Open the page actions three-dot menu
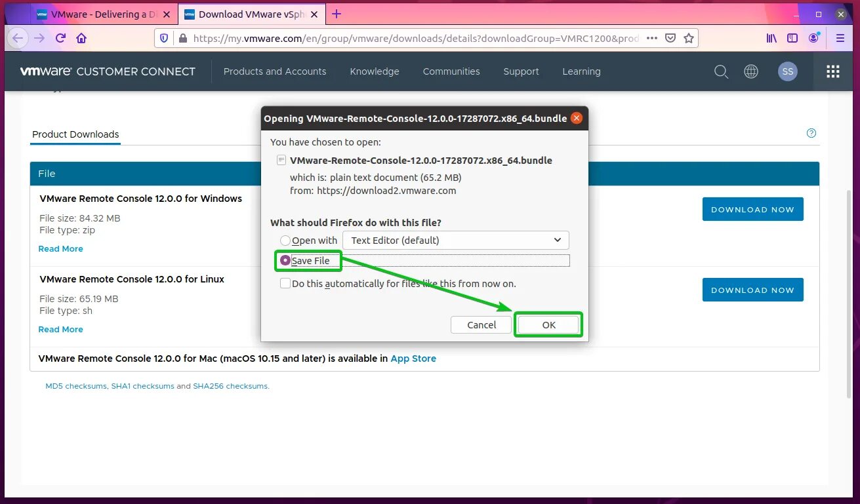The width and height of the screenshot is (860, 504). point(651,38)
